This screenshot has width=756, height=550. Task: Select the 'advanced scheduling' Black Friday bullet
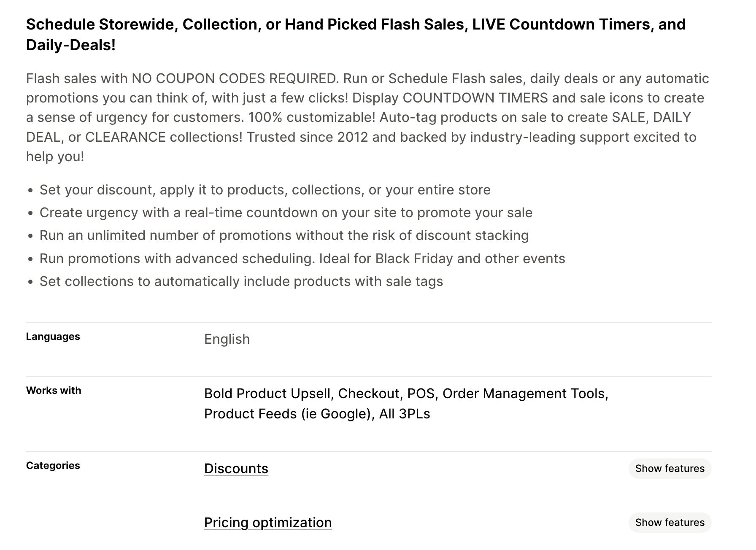click(302, 259)
